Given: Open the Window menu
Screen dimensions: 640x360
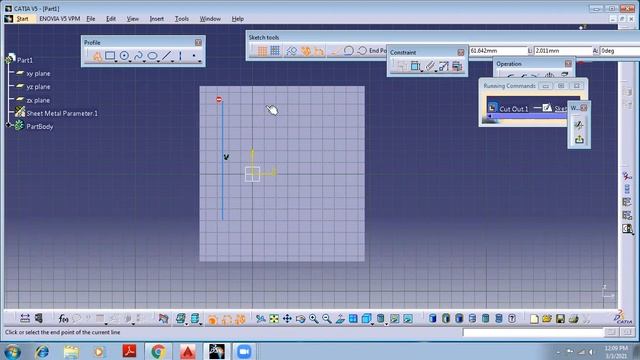Looking at the screenshot, I should pyautogui.click(x=210, y=19).
